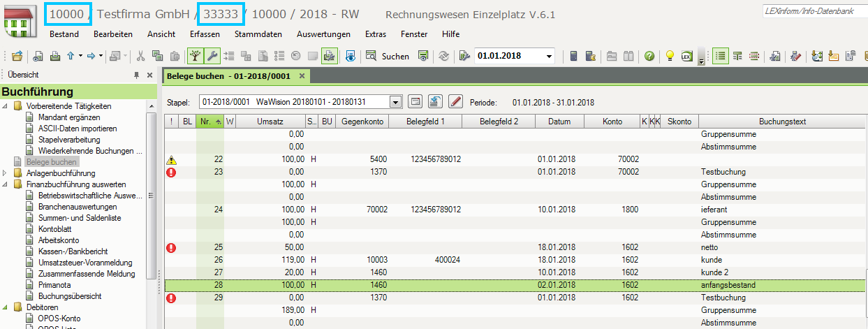Click the scissors cut icon in toolbar
The width and height of the screenshot is (868, 329).
(141, 57)
